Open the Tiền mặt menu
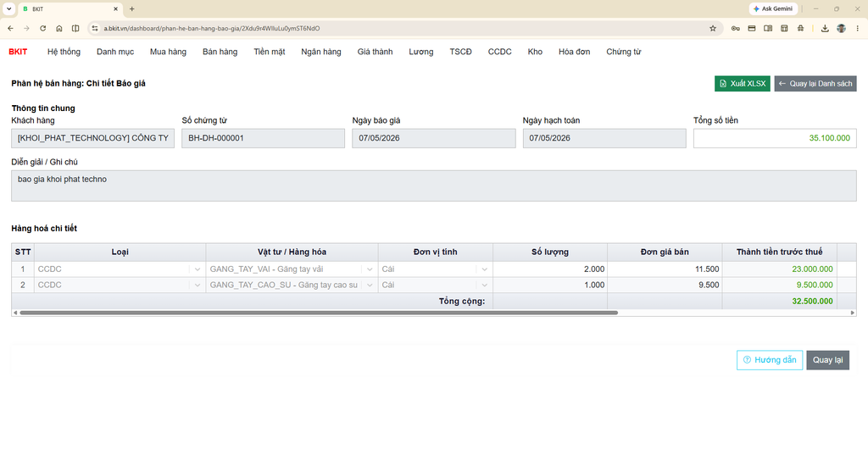This screenshot has width=868, height=466. [270, 52]
